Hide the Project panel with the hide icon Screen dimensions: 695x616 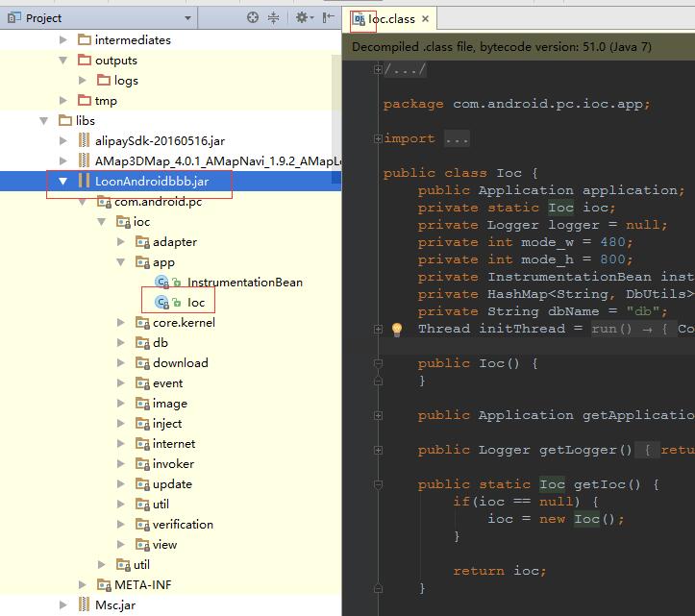[328, 17]
